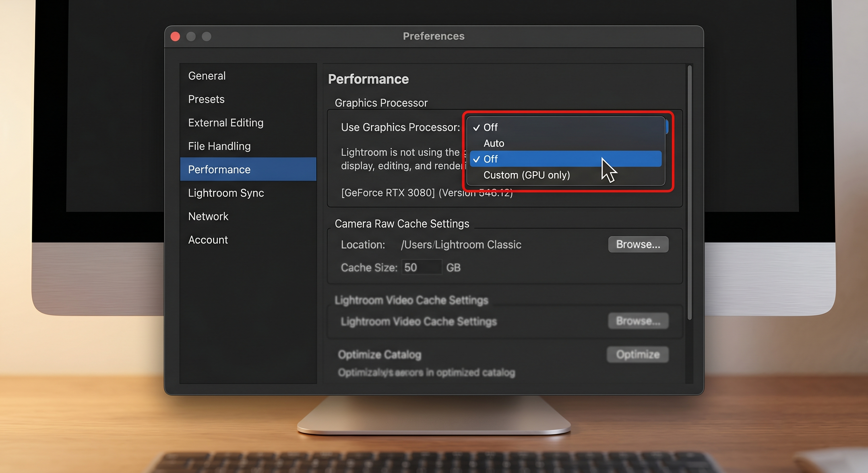Image resolution: width=868 pixels, height=473 pixels.
Task: Close the Preferences window
Action: (x=175, y=36)
